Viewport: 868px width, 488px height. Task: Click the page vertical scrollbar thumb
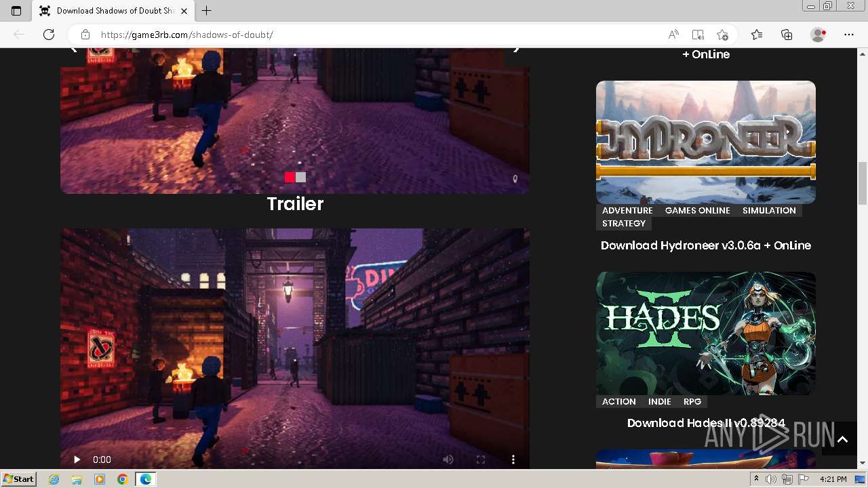tap(863, 183)
